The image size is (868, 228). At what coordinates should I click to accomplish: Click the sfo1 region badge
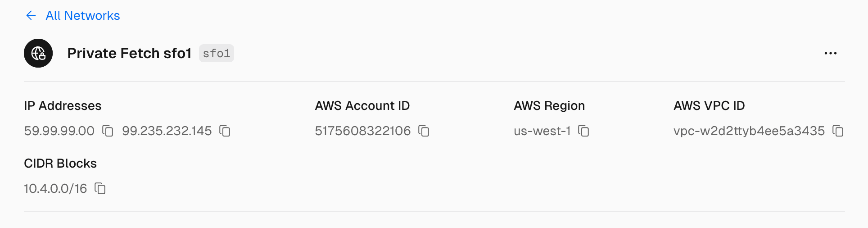pyautogui.click(x=217, y=54)
